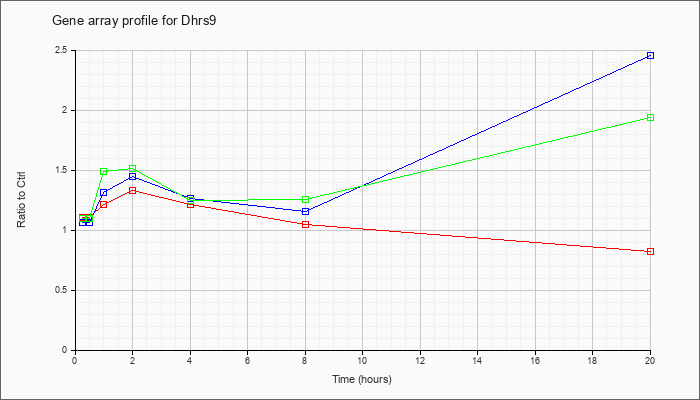
Task: Select the green marker at 1 hour
Action: [104, 171]
